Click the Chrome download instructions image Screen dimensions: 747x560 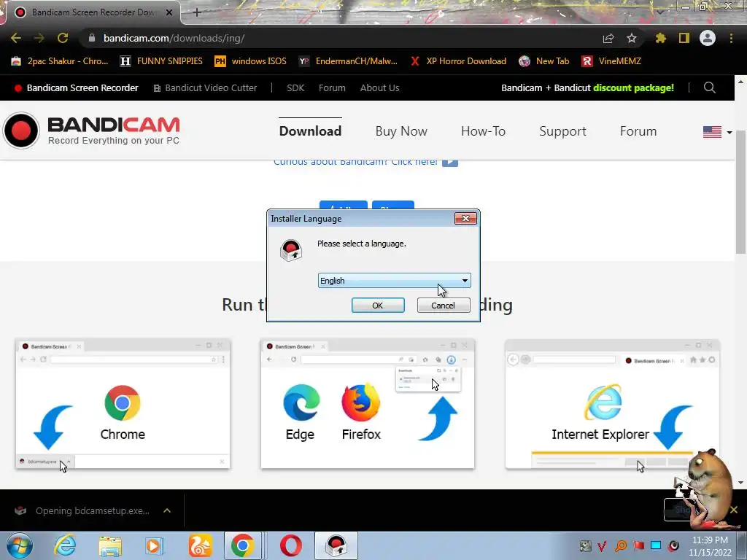[123, 404]
